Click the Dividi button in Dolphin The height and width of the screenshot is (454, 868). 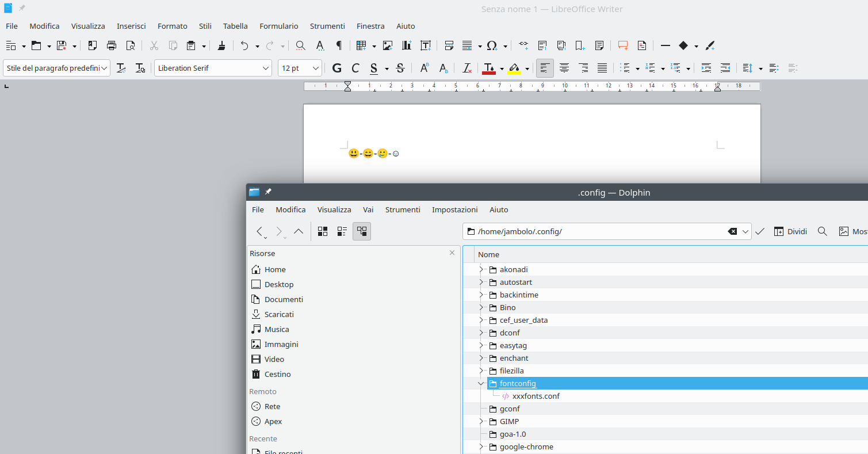pos(790,231)
